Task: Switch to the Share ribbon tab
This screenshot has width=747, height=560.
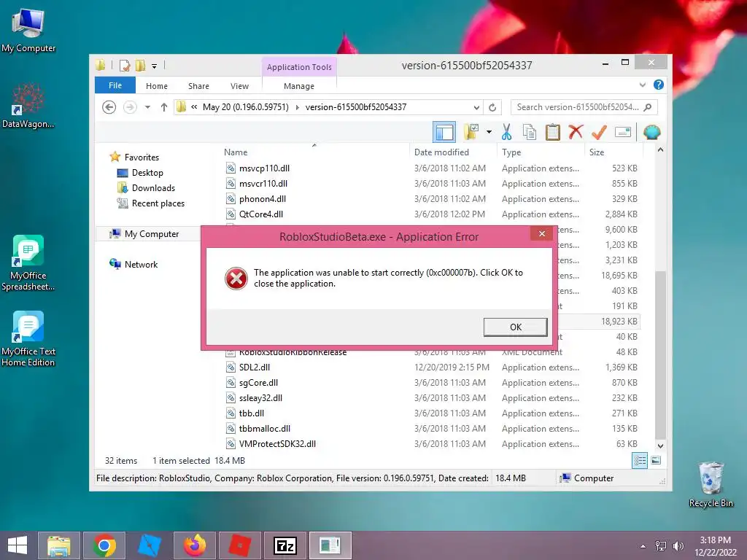Action: point(198,86)
